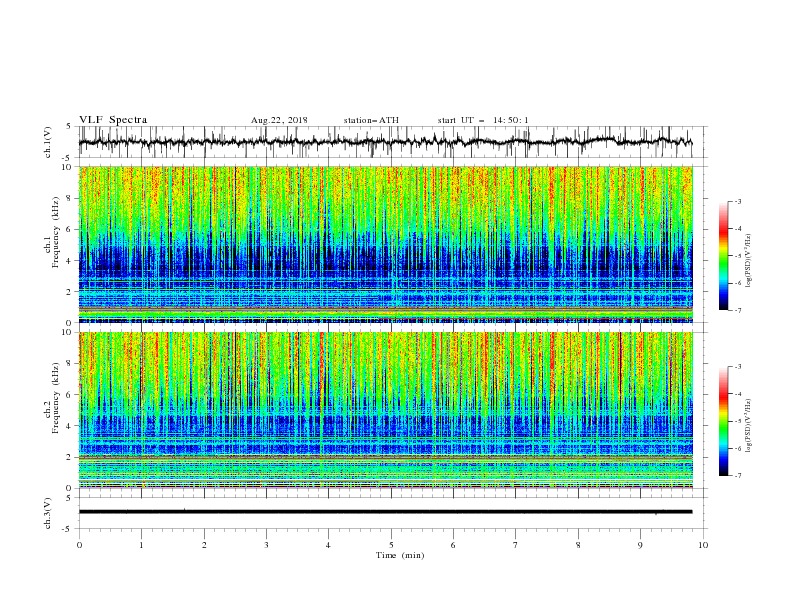Screen dimensions: 792x612
Task: Click the ch.2 spectrogram panel
Action: click(x=385, y=410)
